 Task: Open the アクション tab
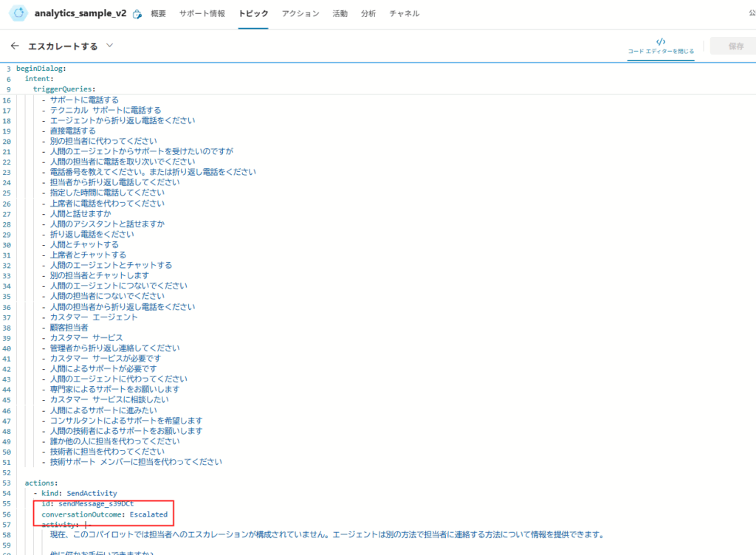[300, 13]
